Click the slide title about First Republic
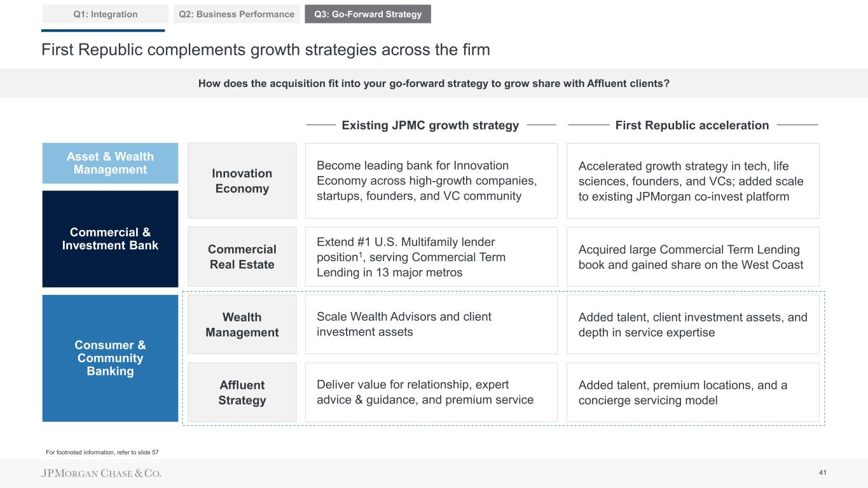Viewport: 868px width, 488px height. pyautogui.click(x=266, y=50)
